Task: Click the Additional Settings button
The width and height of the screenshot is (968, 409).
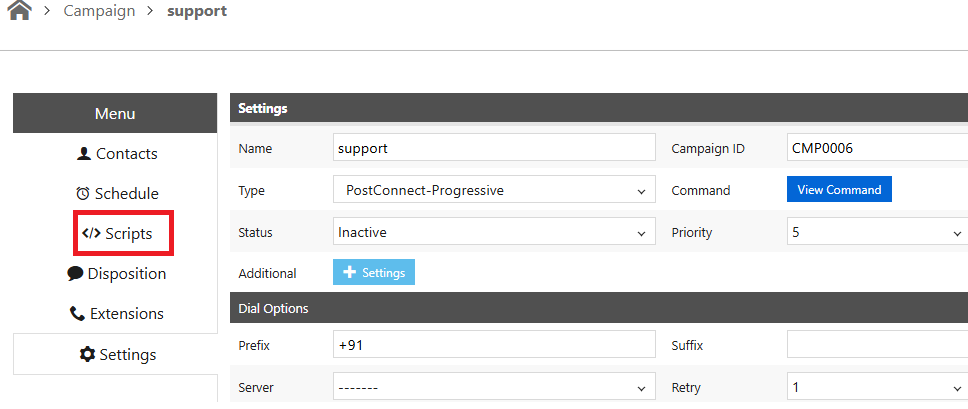Action: pyautogui.click(x=373, y=272)
